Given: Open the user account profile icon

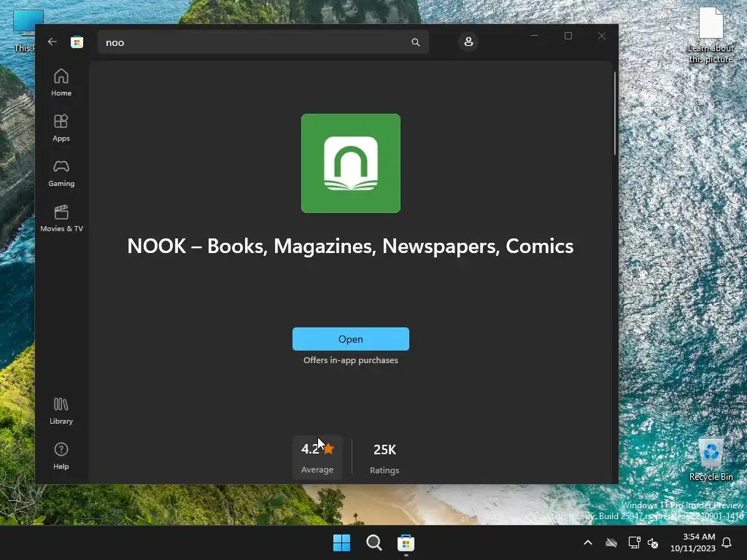Looking at the screenshot, I should coord(468,42).
